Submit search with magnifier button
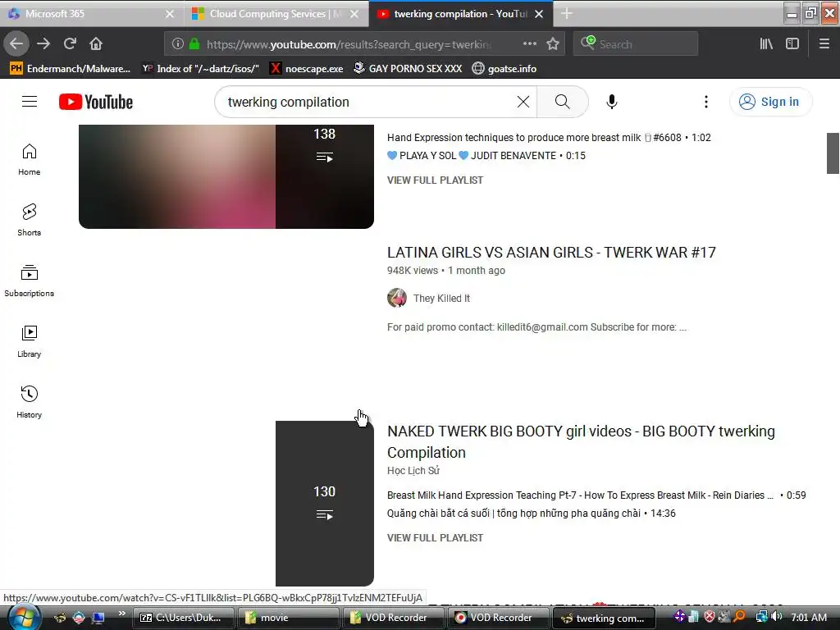This screenshot has width=840, height=630. point(563,102)
